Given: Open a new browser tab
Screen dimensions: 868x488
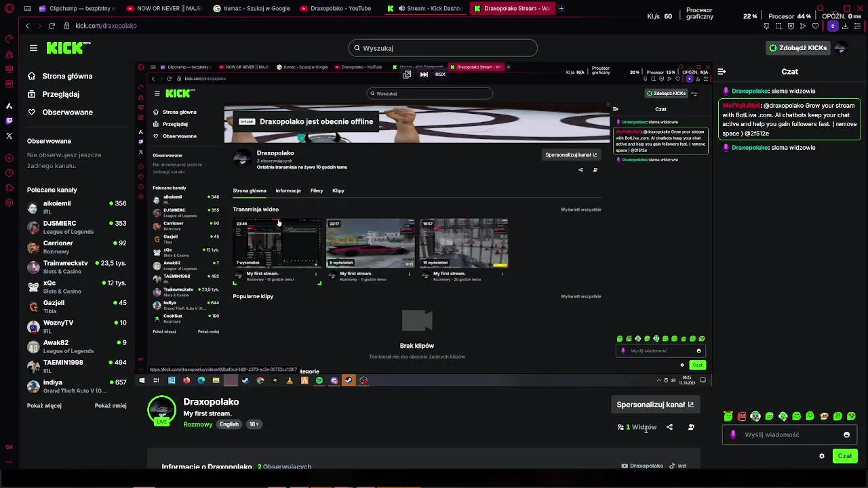Looking at the screenshot, I should pyautogui.click(x=561, y=8).
